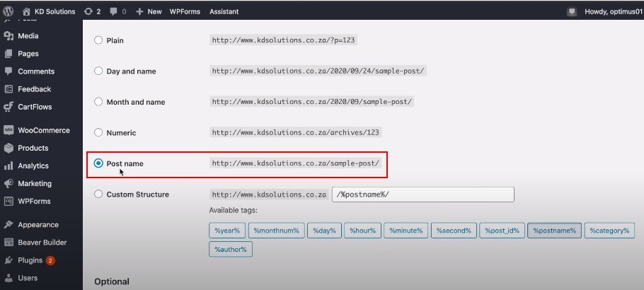Click the archives/123 sample URL
Viewport: 644px width, 290px height.
[295, 133]
